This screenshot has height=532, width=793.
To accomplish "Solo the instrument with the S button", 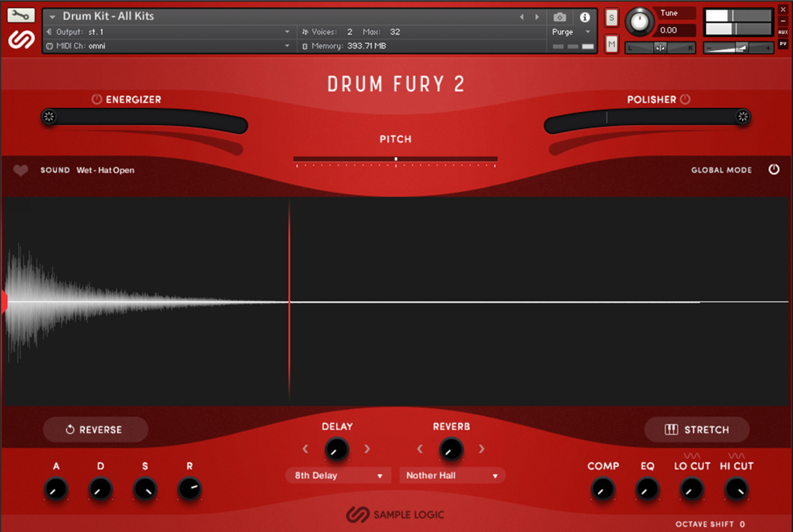I will pyautogui.click(x=611, y=17).
